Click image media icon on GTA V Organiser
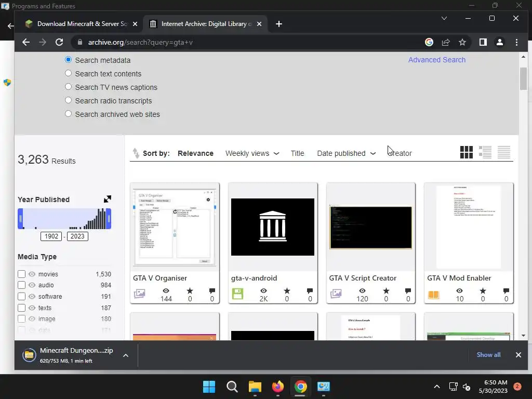 pos(139,294)
